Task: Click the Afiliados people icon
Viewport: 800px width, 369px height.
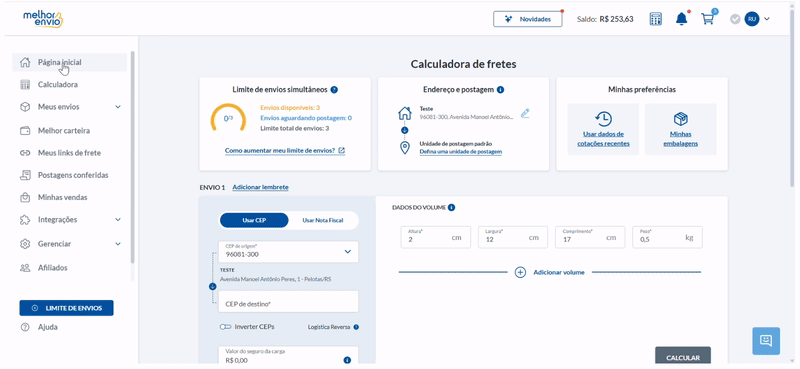Action: pyautogui.click(x=24, y=267)
